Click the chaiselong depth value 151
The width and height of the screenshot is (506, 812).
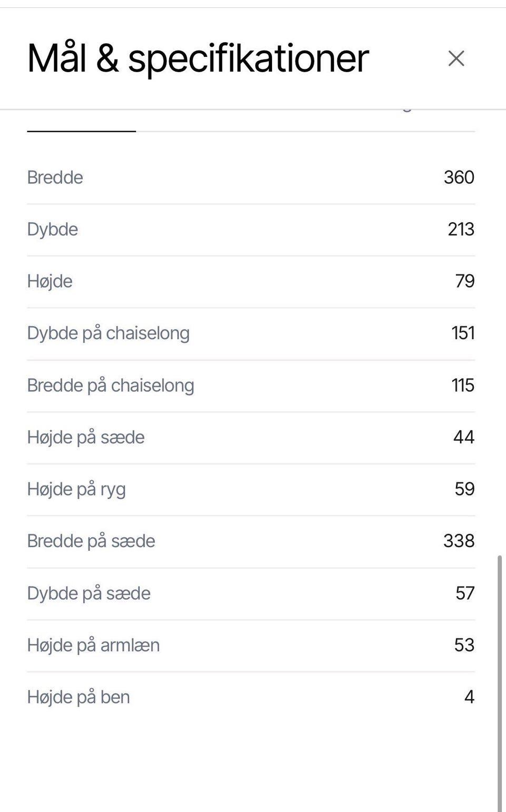point(463,333)
